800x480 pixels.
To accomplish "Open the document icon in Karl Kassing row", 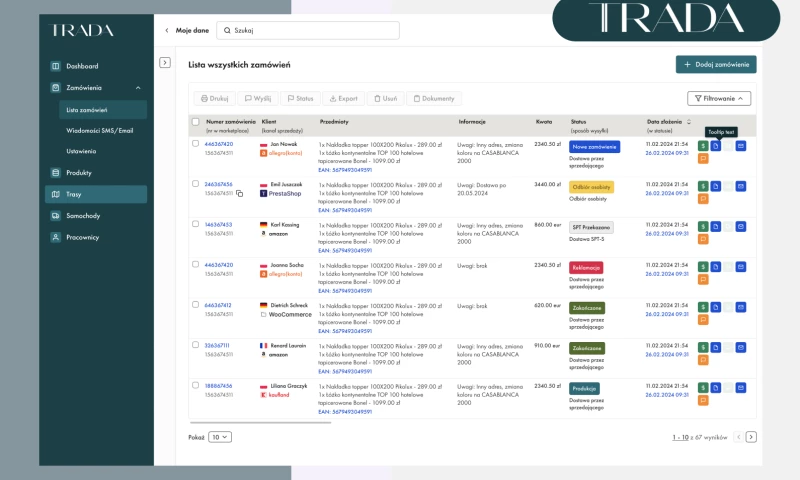I will [716, 226].
